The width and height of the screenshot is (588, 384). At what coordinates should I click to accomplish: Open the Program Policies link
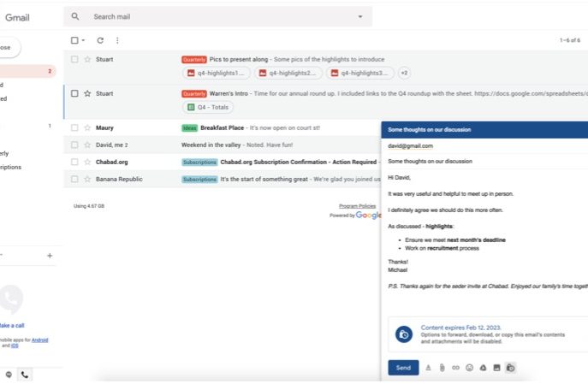tap(357, 206)
